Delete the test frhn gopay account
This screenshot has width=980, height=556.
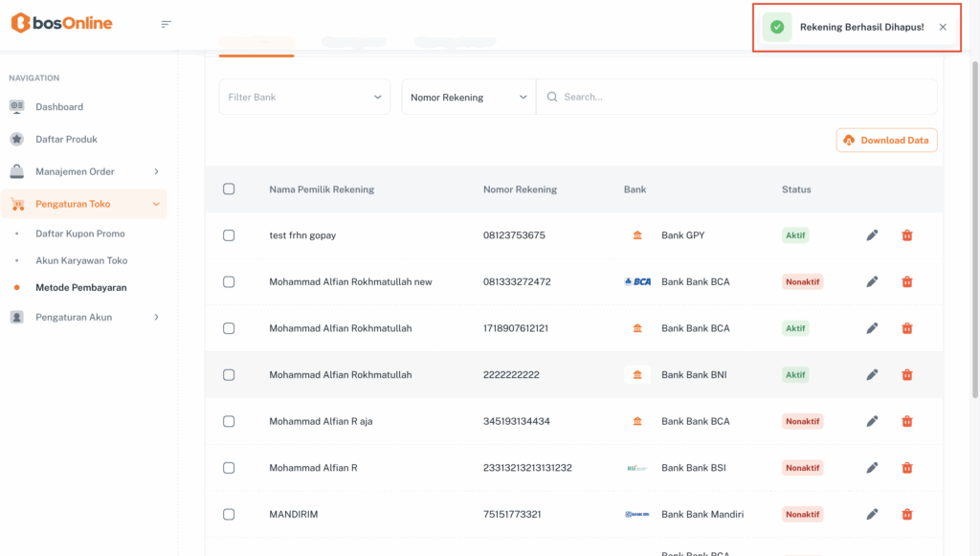[x=907, y=235]
